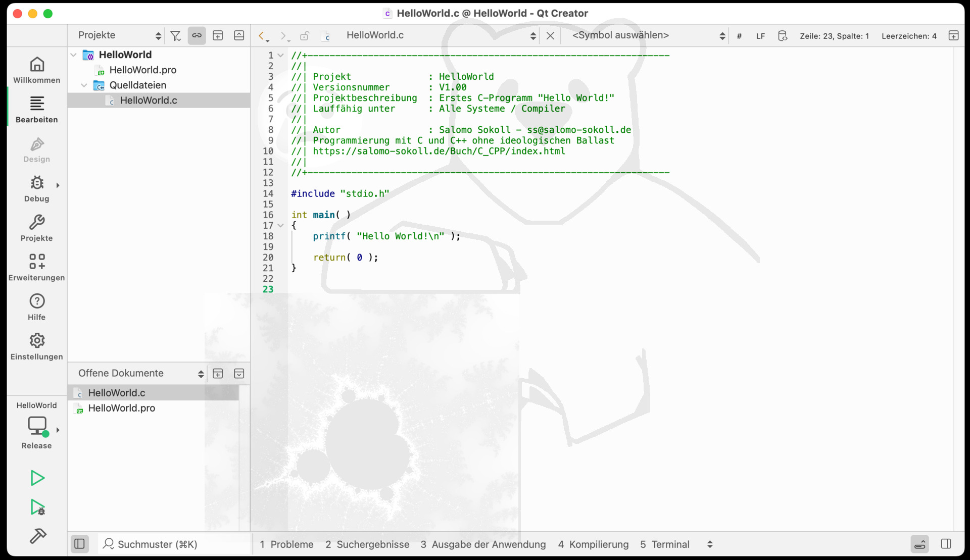Click Leerzeichen: 4 indentation setting

pyautogui.click(x=909, y=36)
